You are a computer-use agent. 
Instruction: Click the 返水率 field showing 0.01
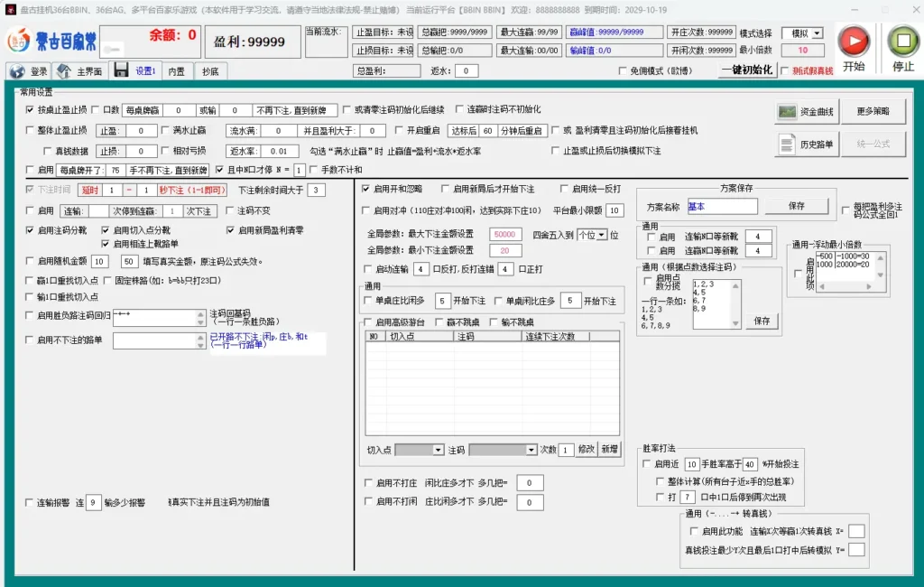(280, 151)
